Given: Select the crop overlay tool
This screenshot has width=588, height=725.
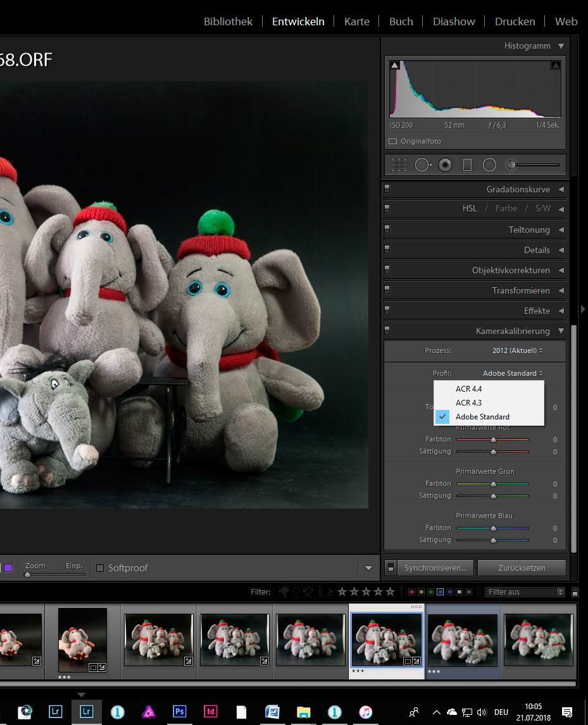Looking at the screenshot, I should coord(399,165).
